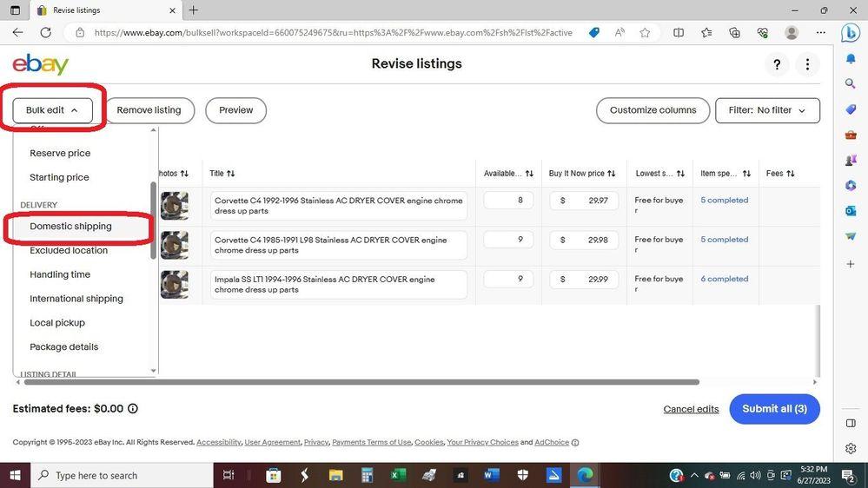Choose Domestic shipping from the menu
868x488 pixels.
(71, 227)
